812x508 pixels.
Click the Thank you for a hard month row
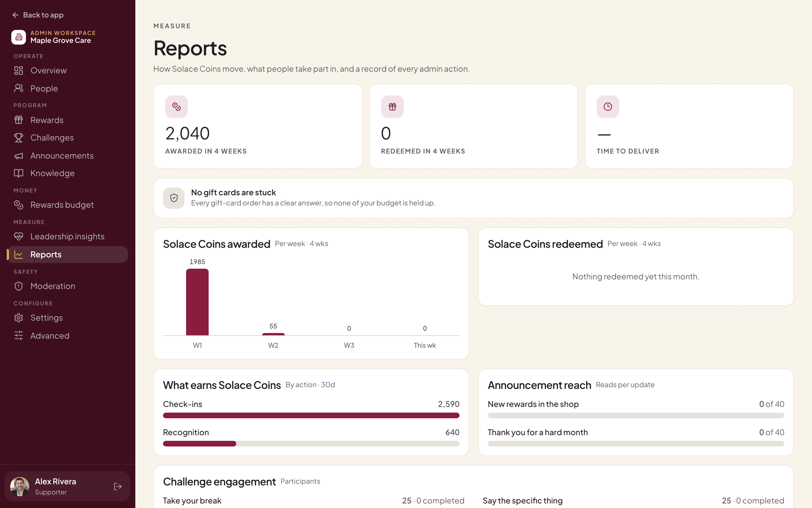(x=636, y=437)
